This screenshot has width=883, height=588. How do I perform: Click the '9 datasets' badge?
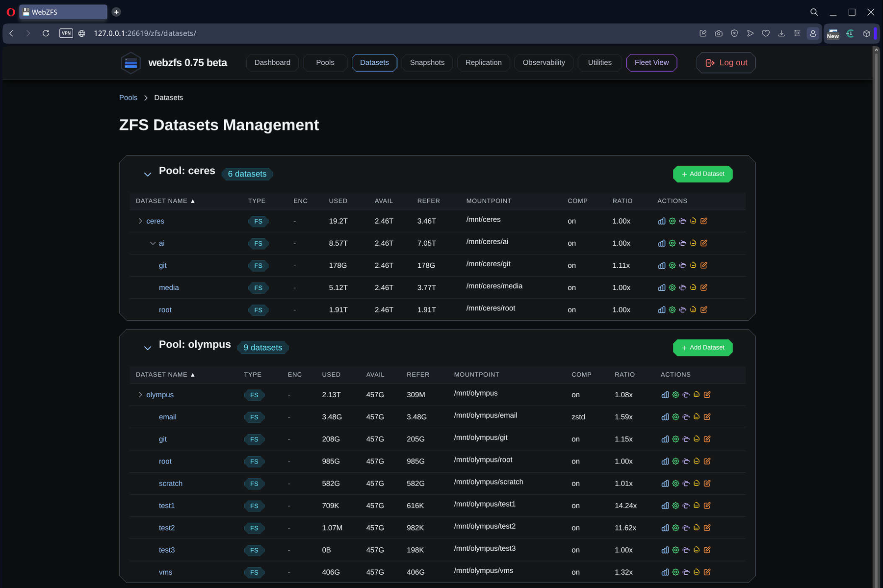point(263,348)
